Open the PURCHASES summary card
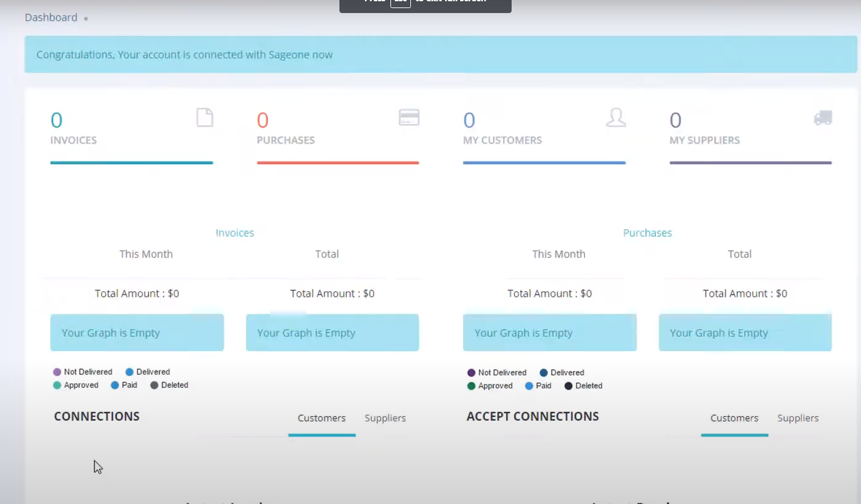Image resolution: width=861 pixels, height=504 pixels. point(338,135)
